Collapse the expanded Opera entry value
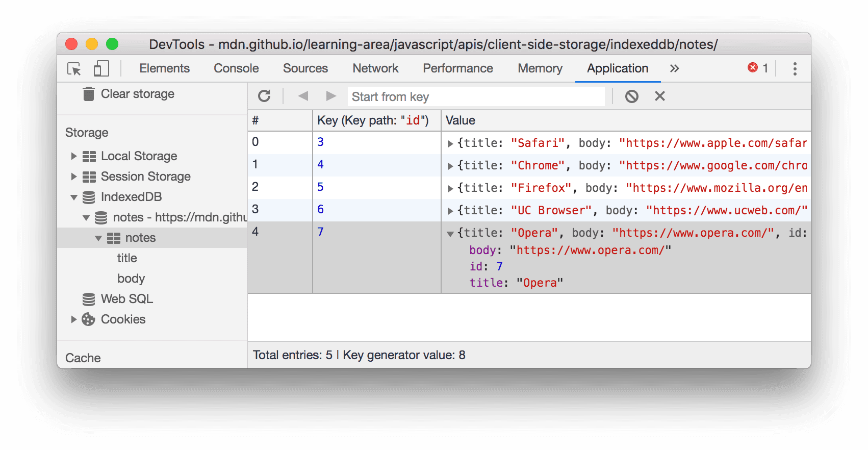Screen dimensions: 868x450 pos(450,234)
